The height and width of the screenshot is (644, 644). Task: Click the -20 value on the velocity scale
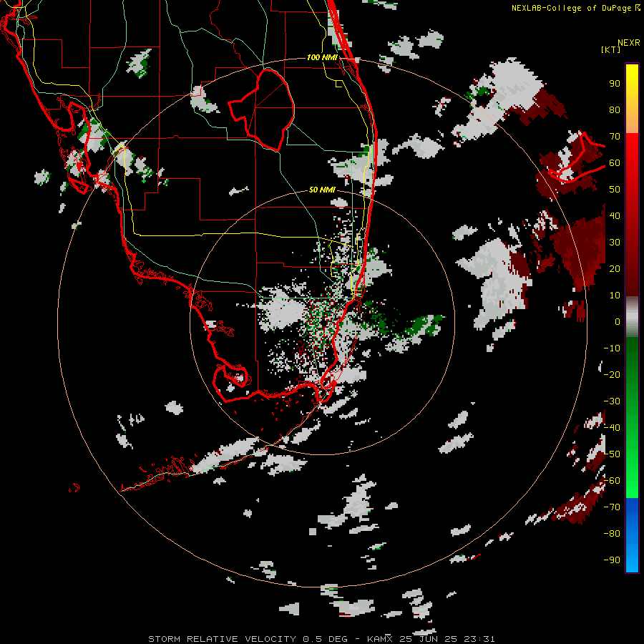click(x=612, y=374)
